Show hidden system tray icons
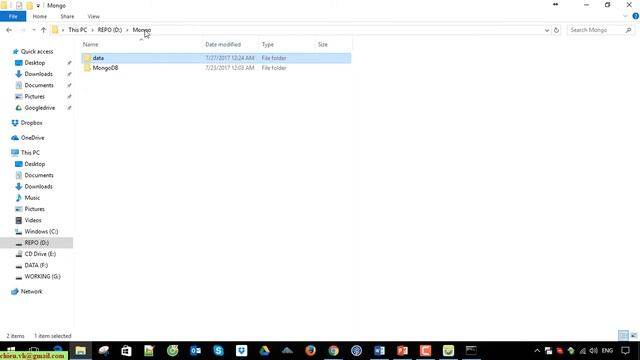Screen dimensions: 640x360 (x=537, y=351)
